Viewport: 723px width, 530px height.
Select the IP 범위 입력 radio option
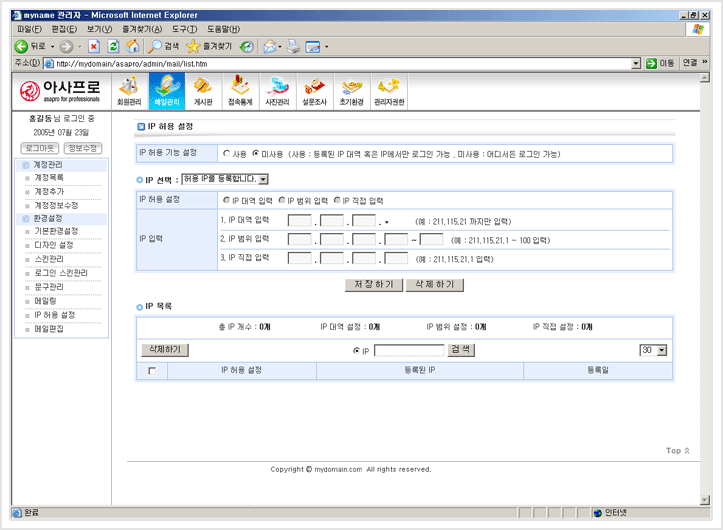click(x=281, y=200)
